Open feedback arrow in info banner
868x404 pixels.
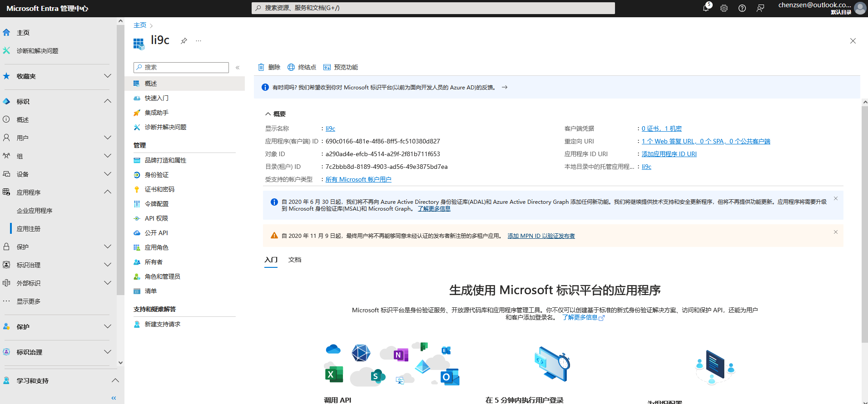[505, 87]
